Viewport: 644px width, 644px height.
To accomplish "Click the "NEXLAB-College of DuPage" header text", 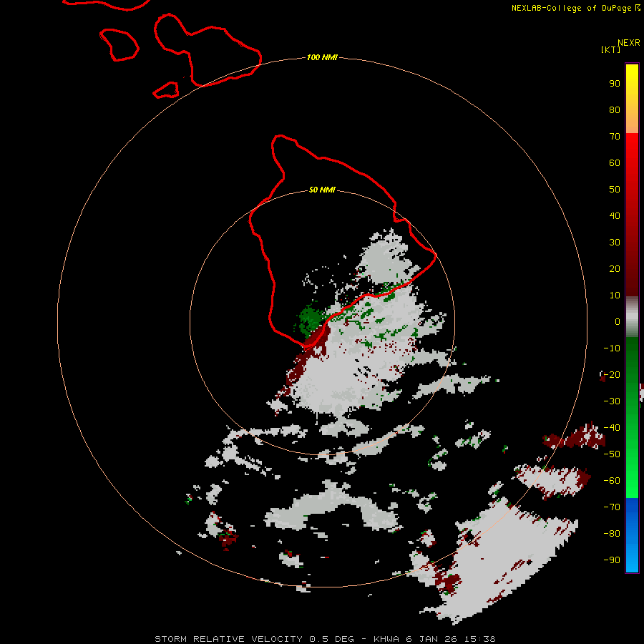I will pos(571,8).
